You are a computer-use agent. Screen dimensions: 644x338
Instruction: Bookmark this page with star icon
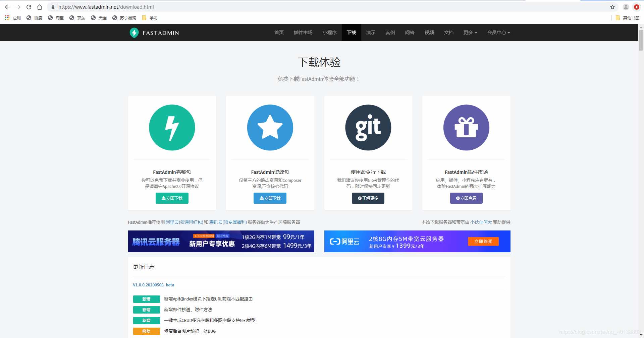(612, 7)
